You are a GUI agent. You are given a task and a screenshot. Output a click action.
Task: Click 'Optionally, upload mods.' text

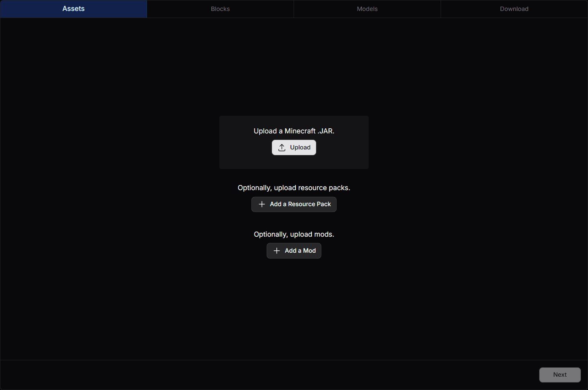(294, 234)
